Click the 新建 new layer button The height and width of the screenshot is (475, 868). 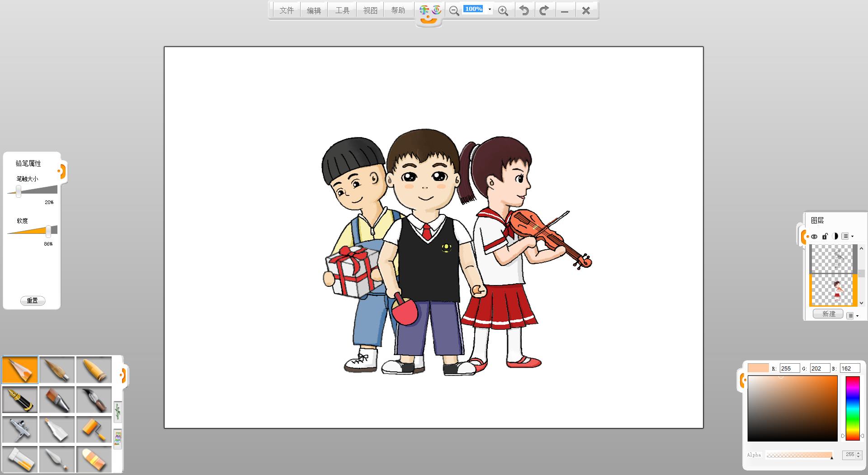click(x=828, y=314)
